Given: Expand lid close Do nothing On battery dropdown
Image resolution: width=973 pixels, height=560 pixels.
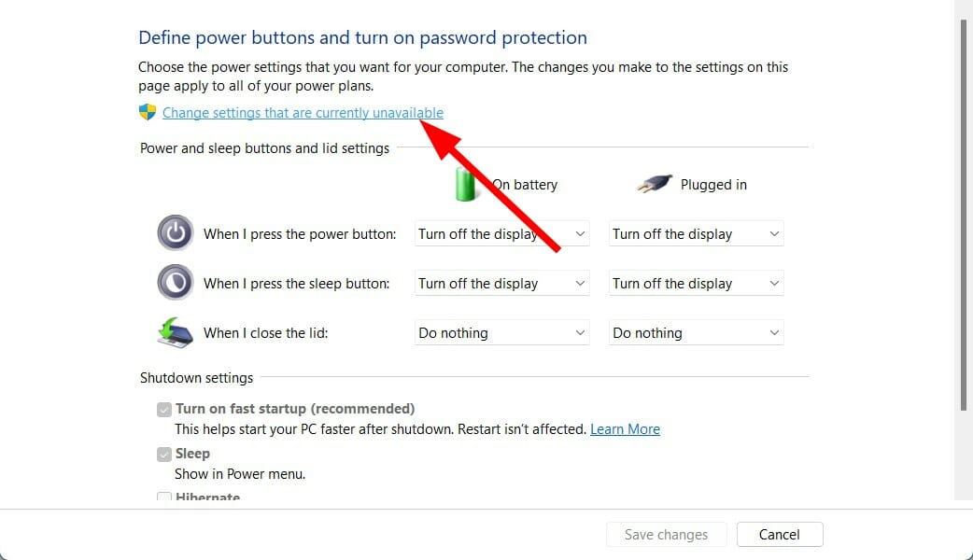Looking at the screenshot, I should (501, 332).
